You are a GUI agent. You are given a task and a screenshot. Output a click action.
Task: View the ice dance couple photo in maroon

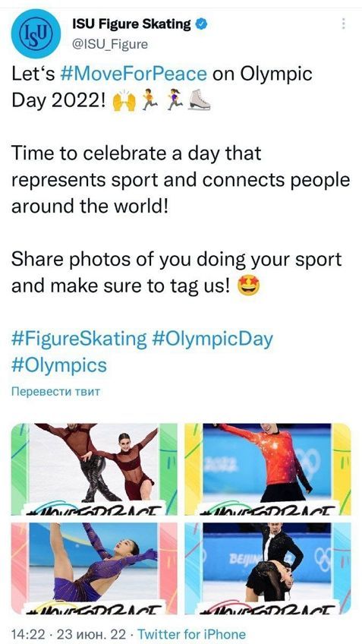coord(94,469)
